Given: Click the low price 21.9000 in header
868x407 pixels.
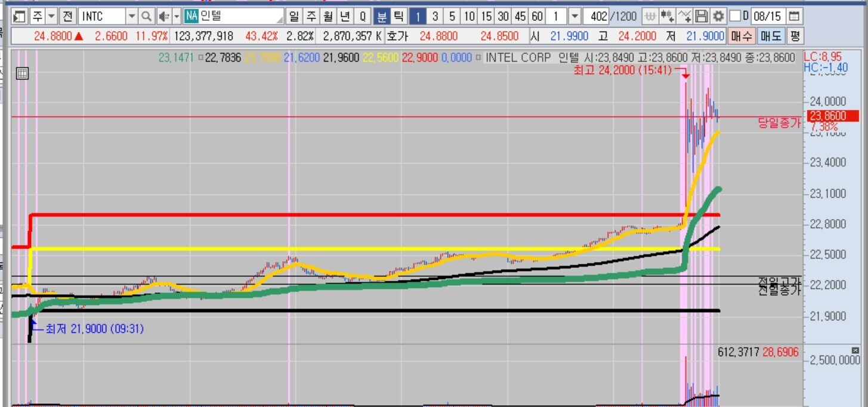Looking at the screenshot, I should click(705, 36).
